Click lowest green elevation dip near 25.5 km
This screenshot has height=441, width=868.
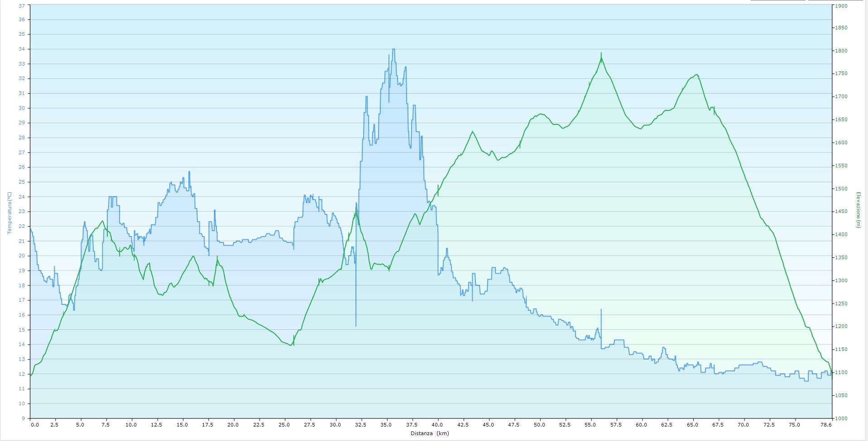click(291, 345)
